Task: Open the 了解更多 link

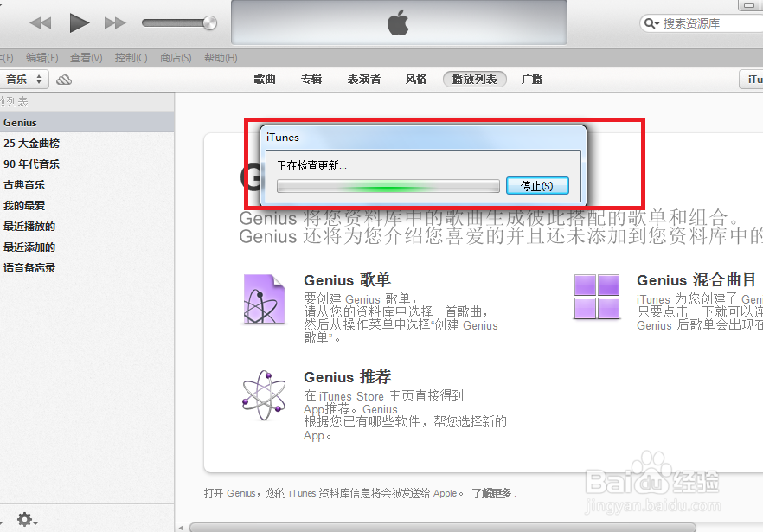Action: coord(491,494)
